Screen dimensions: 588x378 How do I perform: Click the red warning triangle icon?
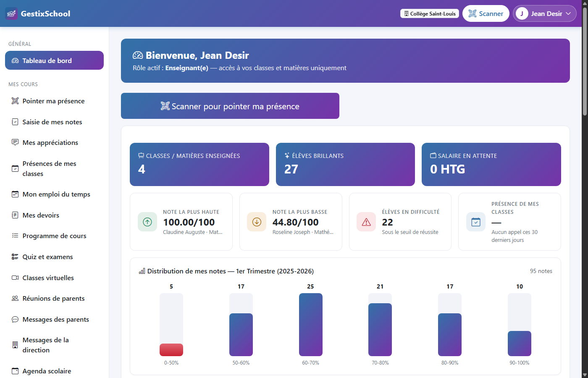point(366,222)
